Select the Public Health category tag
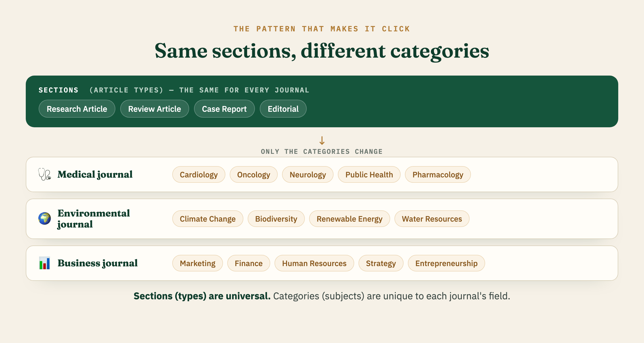The image size is (644, 343). click(369, 174)
